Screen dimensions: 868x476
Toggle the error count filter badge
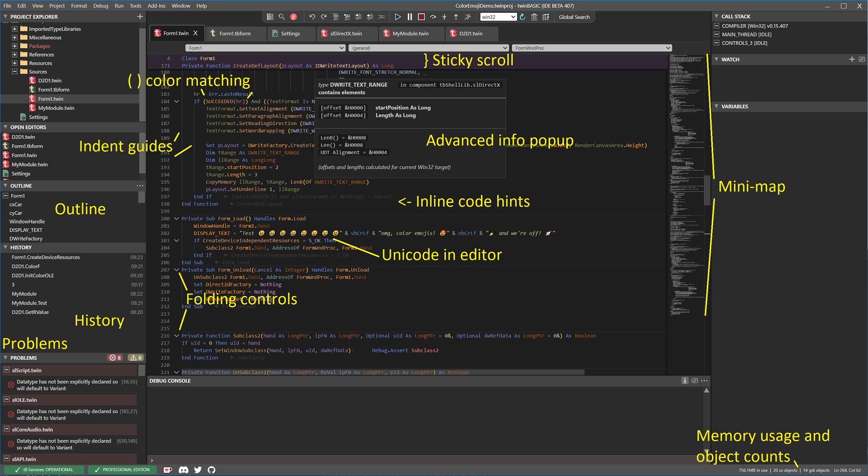(x=115, y=358)
